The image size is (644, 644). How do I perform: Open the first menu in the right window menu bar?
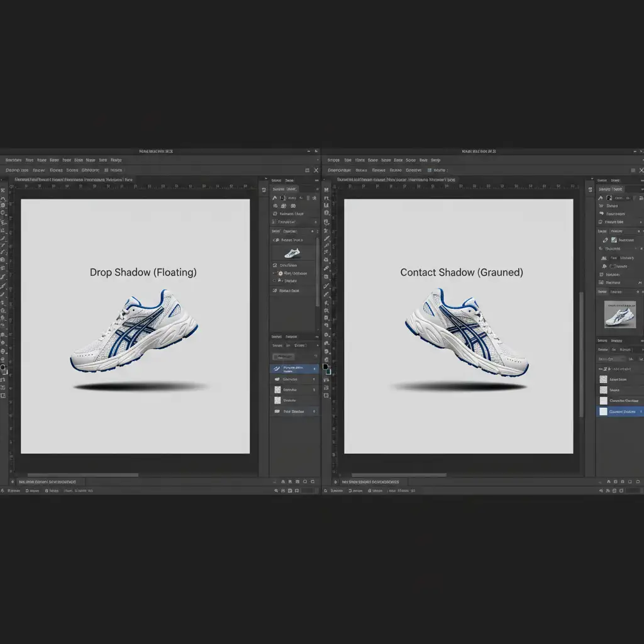coord(333,160)
